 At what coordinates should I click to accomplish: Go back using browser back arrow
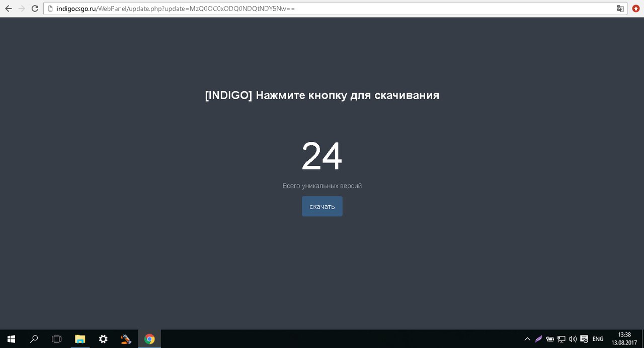click(x=9, y=9)
